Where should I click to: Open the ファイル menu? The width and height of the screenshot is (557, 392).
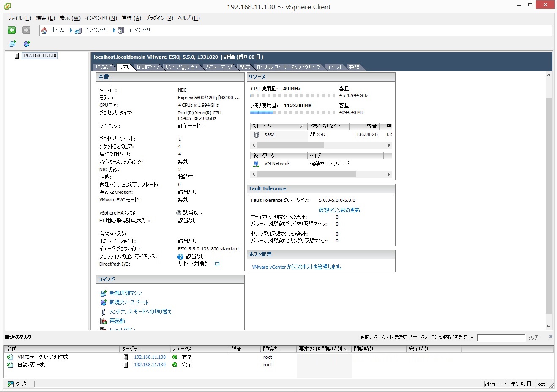pyautogui.click(x=19, y=18)
